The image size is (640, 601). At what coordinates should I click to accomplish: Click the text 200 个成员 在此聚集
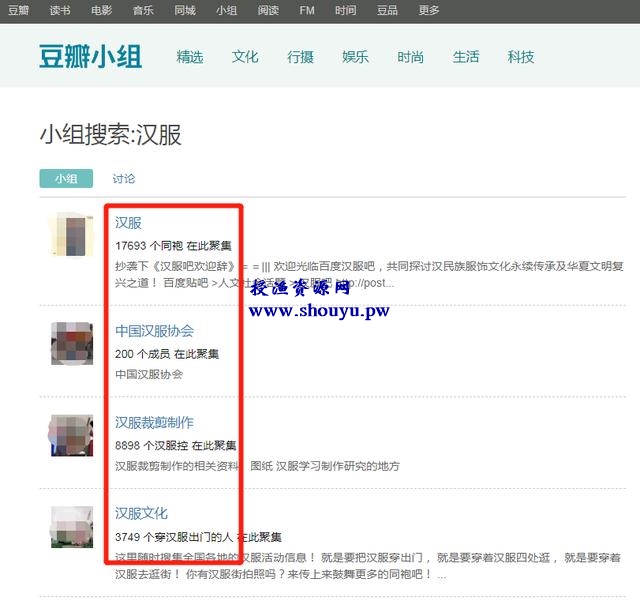click(167, 354)
